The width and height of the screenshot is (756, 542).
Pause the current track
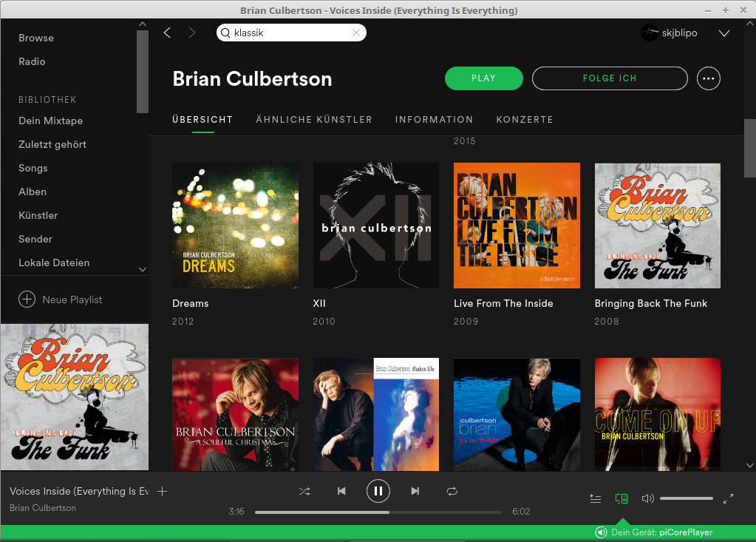coord(378,491)
